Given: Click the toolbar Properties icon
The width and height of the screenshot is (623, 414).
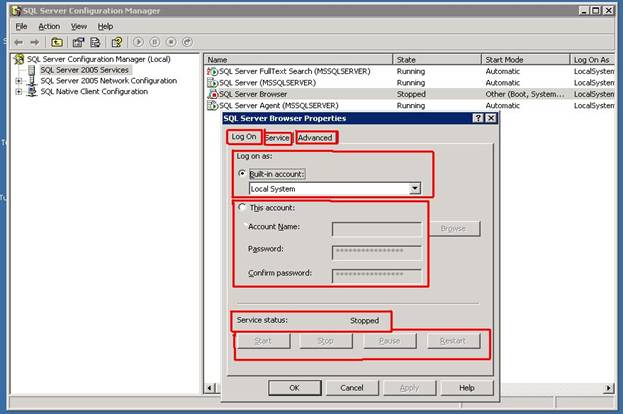Looking at the screenshot, I should 78,42.
